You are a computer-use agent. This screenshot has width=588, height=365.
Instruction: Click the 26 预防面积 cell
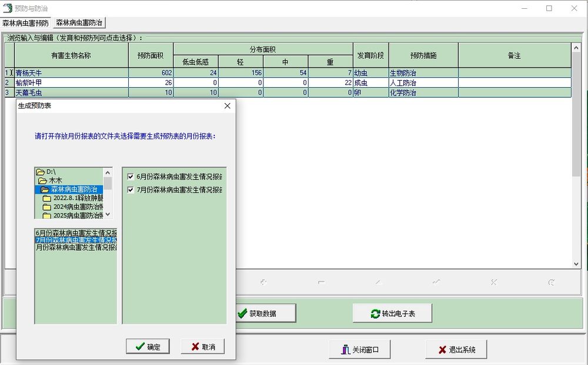click(x=151, y=82)
